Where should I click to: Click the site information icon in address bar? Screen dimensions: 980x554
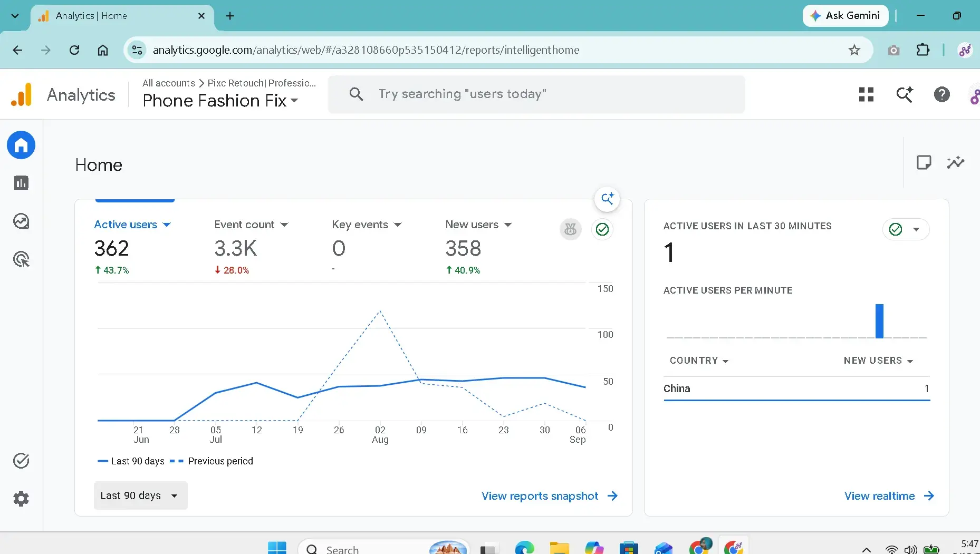pos(137,50)
